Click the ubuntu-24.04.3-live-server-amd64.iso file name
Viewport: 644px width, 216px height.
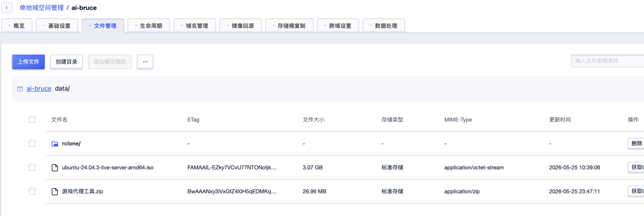pos(107,167)
